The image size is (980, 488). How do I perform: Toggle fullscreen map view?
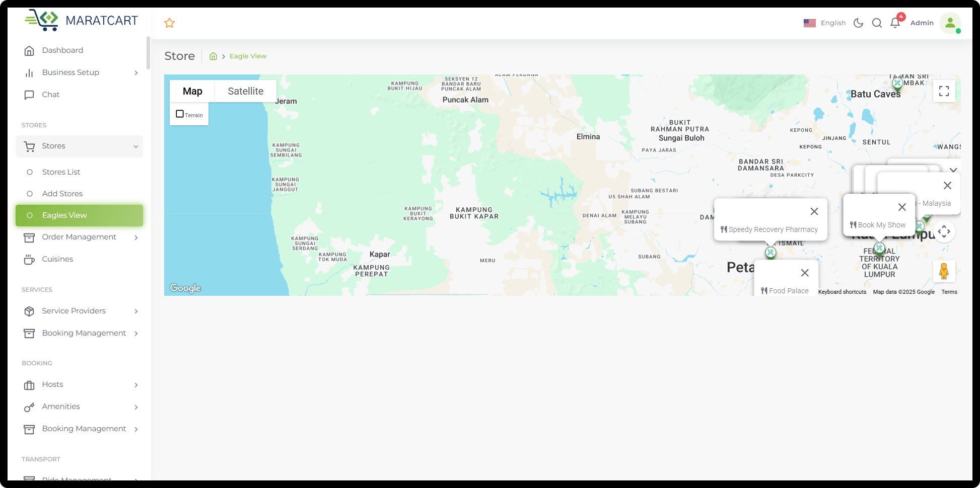[944, 91]
